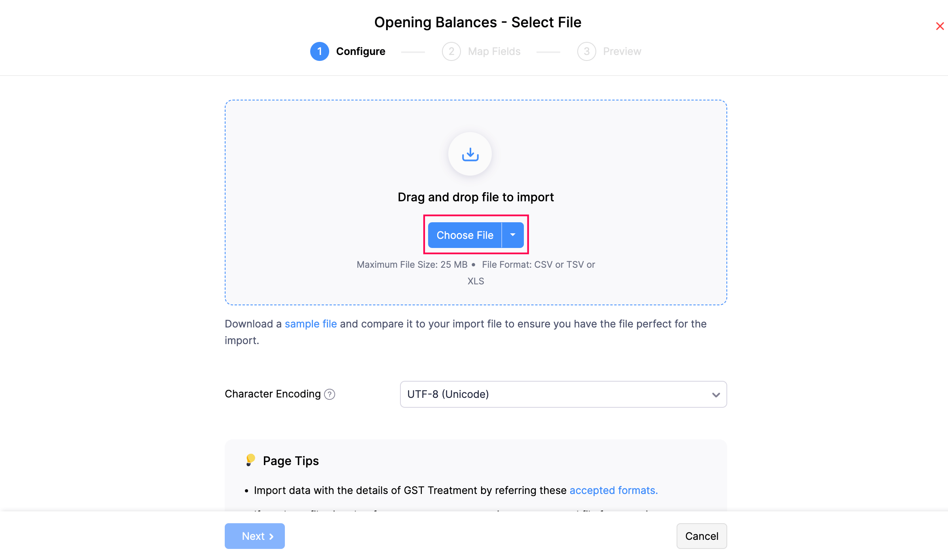Click the step 1 Configure circle icon
This screenshot has width=948, height=560.
coord(319,51)
